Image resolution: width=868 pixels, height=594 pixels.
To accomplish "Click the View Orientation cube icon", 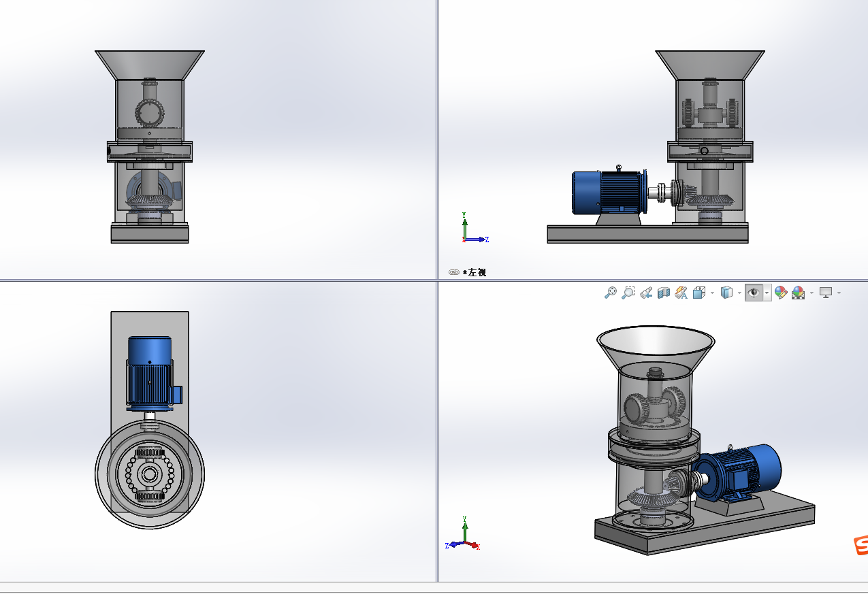I will click(699, 293).
